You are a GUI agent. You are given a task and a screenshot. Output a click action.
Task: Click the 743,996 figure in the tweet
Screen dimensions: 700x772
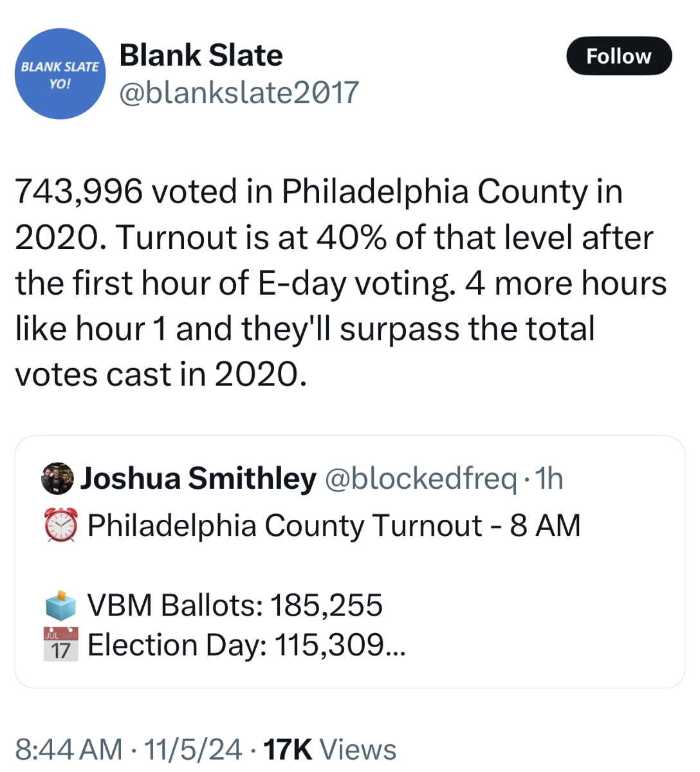(x=78, y=191)
